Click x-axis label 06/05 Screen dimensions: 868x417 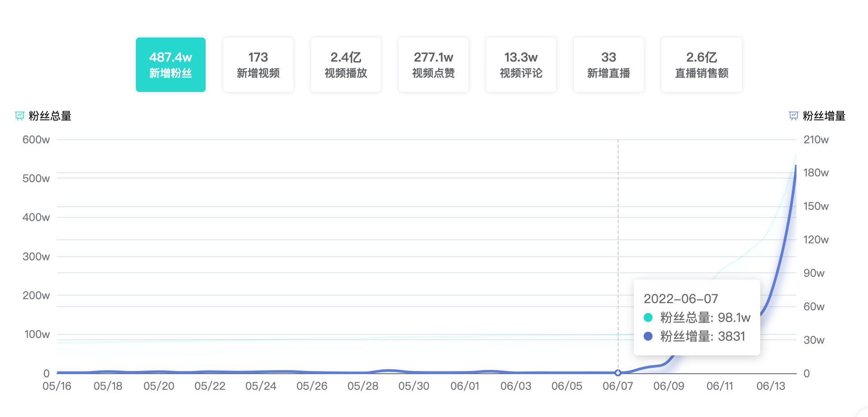(567, 386)
